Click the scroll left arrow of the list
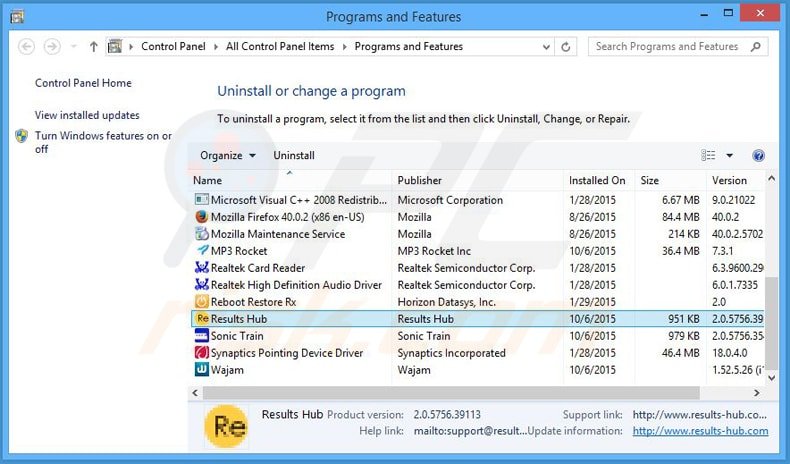 coord(195,393)
